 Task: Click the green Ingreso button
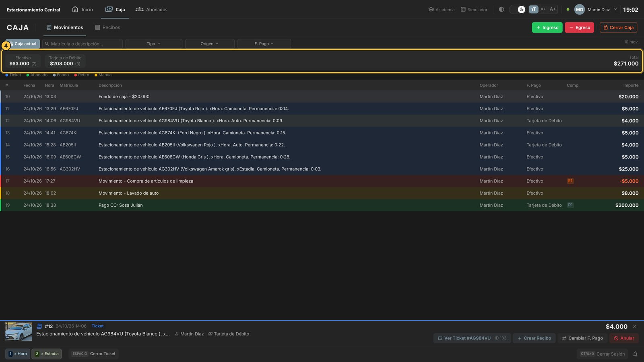[x=547, y=27]
